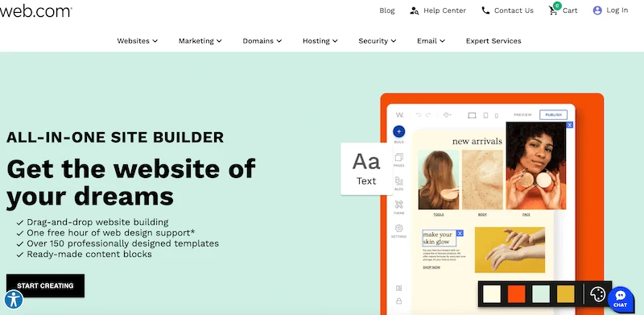
Task: Click the BODY scrub thumbnail
Action: click(x=482, y=180)
